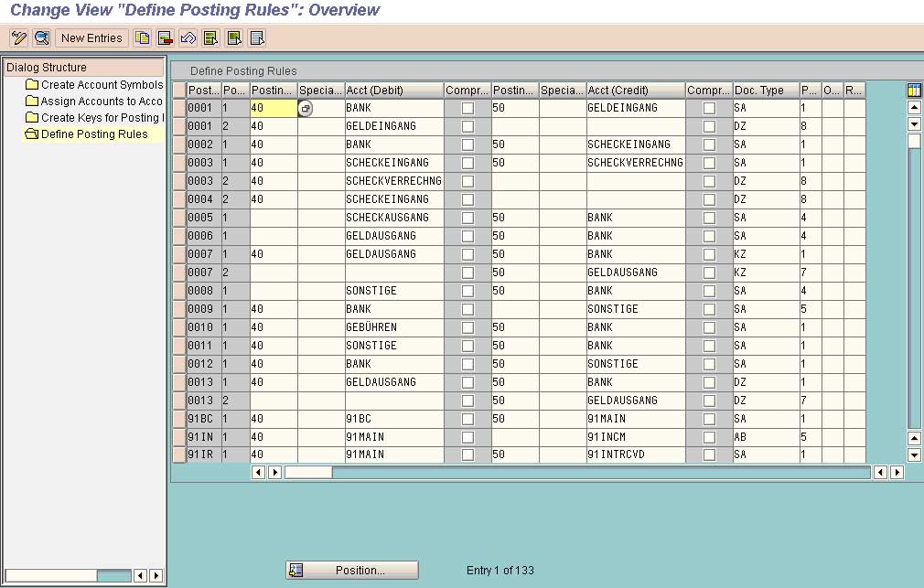Select row 0010 with its row selector

179,327
